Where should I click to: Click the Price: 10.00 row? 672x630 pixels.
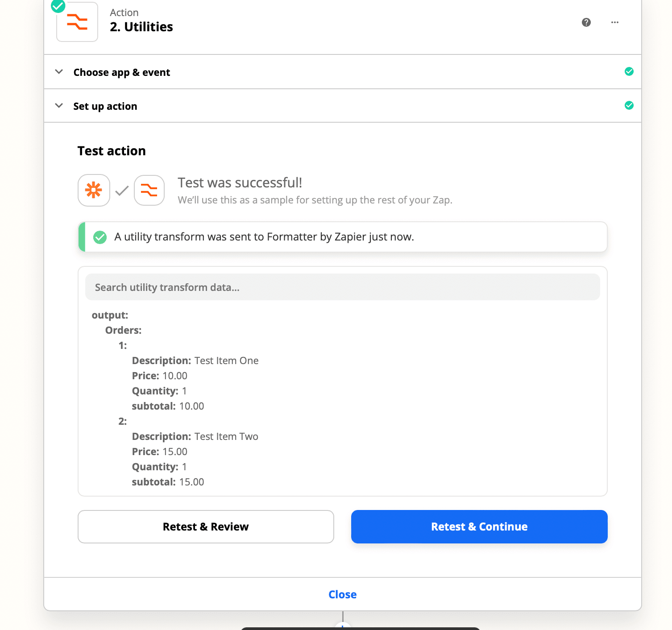click(159, 376)
